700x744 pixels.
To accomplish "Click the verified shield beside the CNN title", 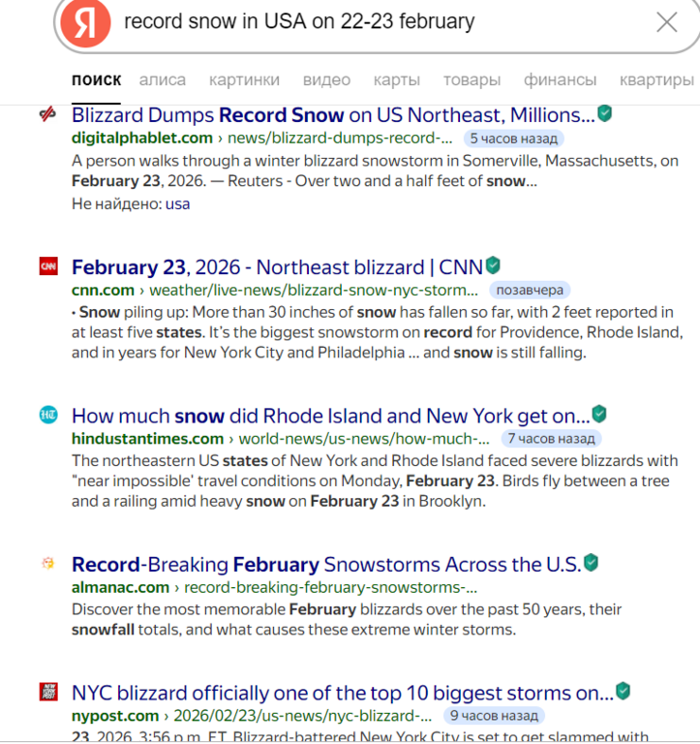I will coord(493,264).
